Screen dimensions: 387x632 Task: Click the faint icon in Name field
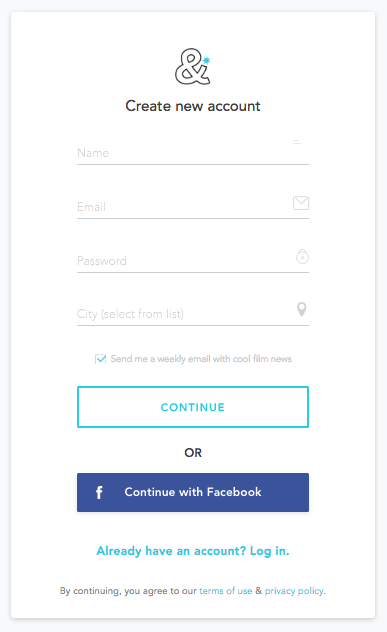297,142
